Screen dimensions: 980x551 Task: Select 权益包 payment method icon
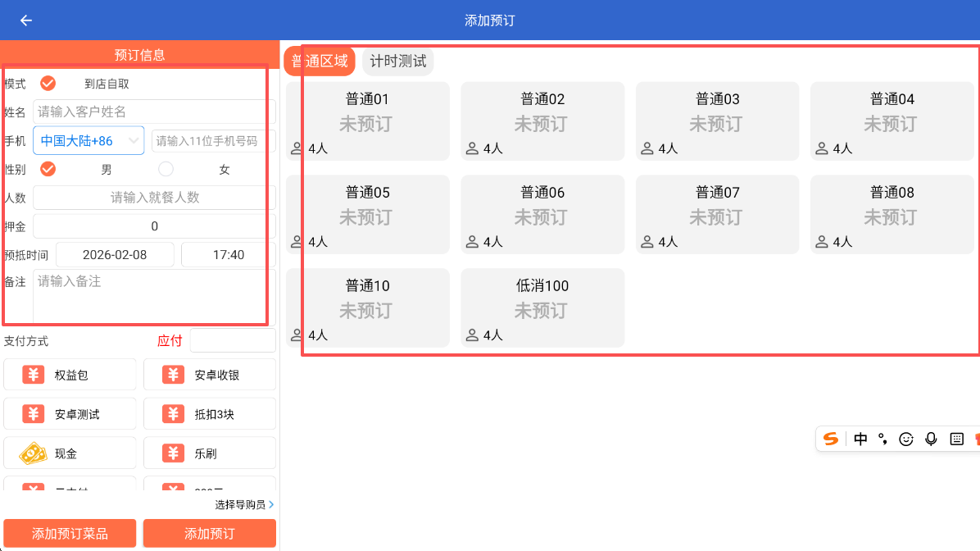click(x=34, y=375)
